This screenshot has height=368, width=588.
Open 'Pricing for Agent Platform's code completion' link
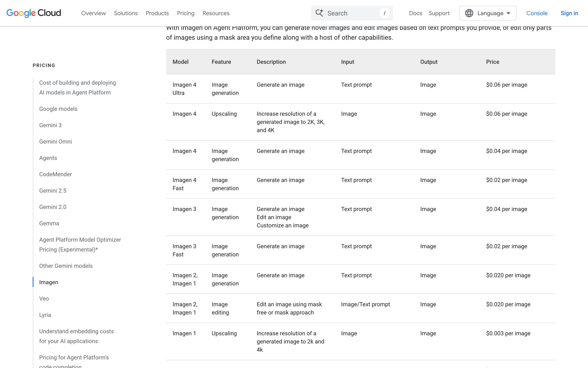(x=74, y=361)
